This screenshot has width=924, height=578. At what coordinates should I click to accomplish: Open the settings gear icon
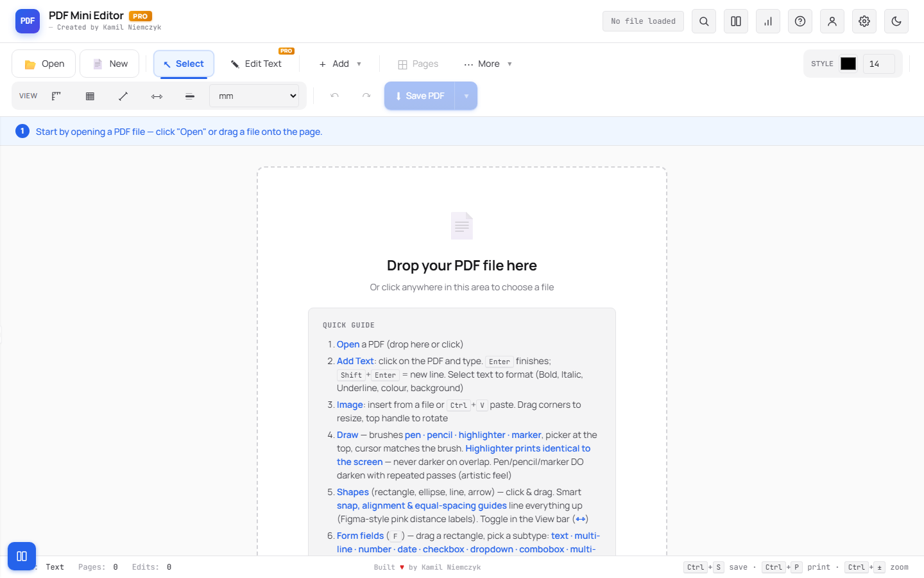[x=864, y=21]
